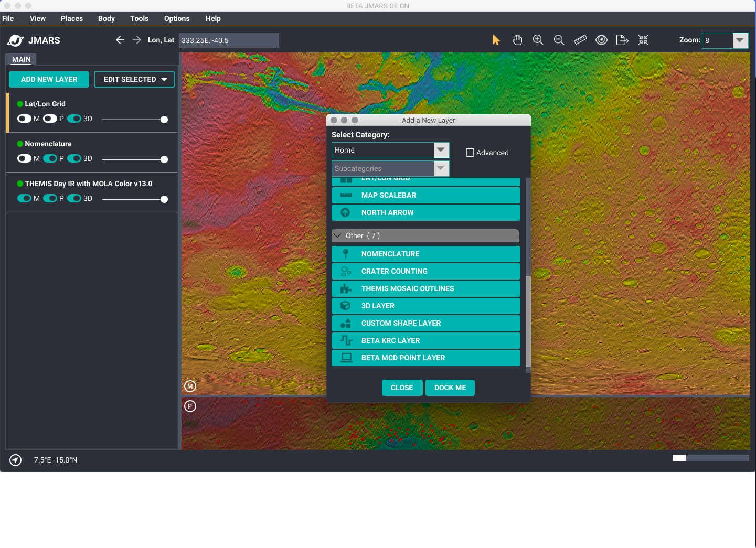Select the MAIN tab
This screenshot has width=756, height=548.
(22, 59)
